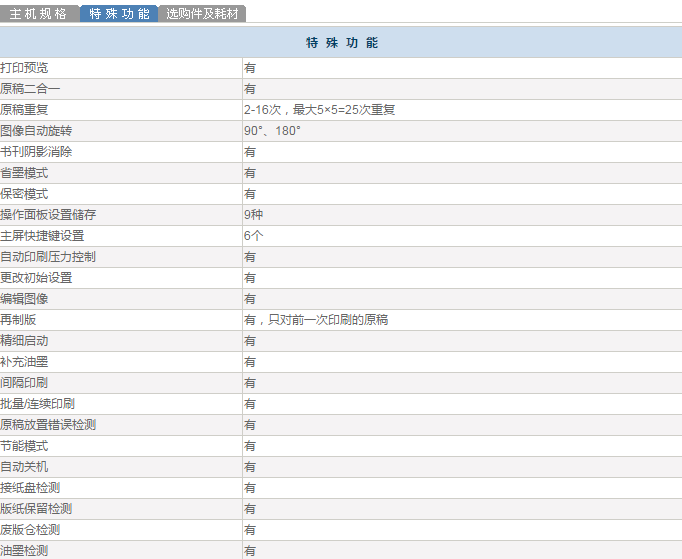Click the 原稿放置错误检测 label
682x559 pixels.
click(48, 425)
